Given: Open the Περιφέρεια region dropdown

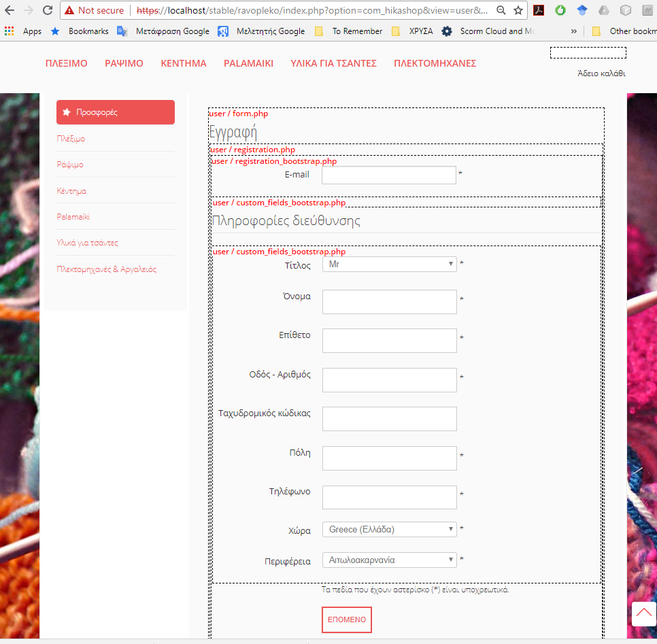Looking at the screenshot, I should (x=389, y=560).
